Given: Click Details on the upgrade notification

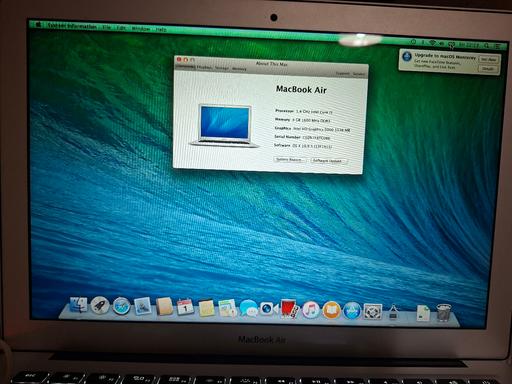Looking at the screenshot, I should pos(488,68).
